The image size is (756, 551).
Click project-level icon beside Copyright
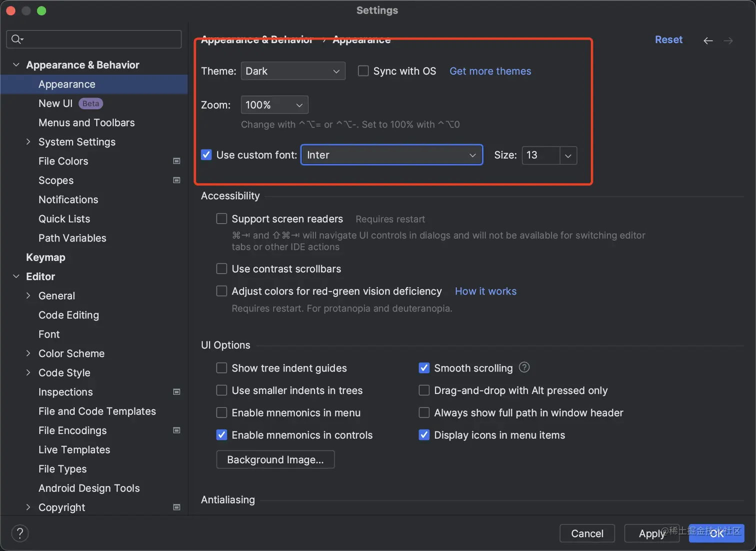tap(176, 507)
